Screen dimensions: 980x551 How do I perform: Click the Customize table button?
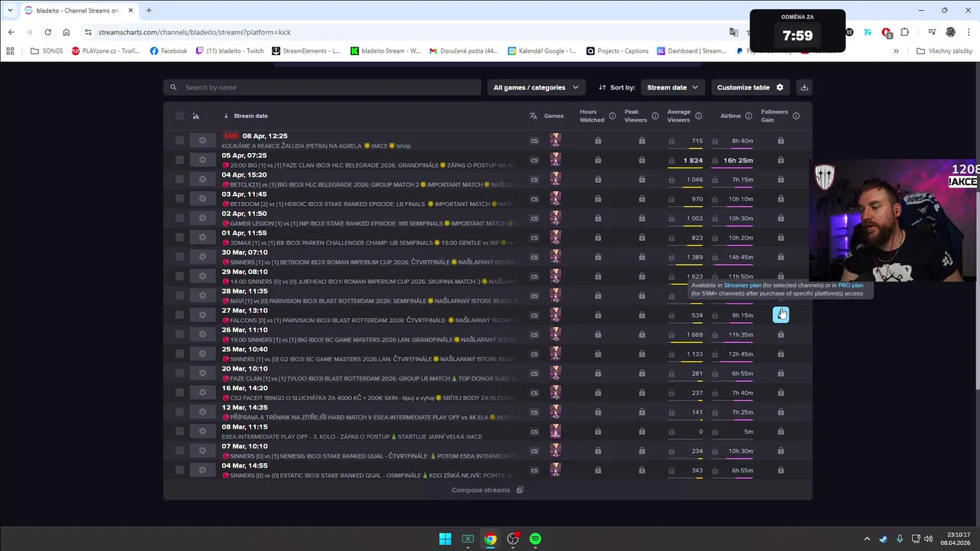pos(750,87)
